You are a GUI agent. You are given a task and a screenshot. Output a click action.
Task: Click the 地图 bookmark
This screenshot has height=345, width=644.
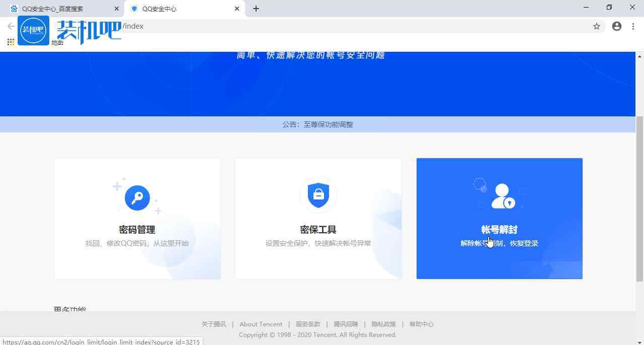point(57,43)
